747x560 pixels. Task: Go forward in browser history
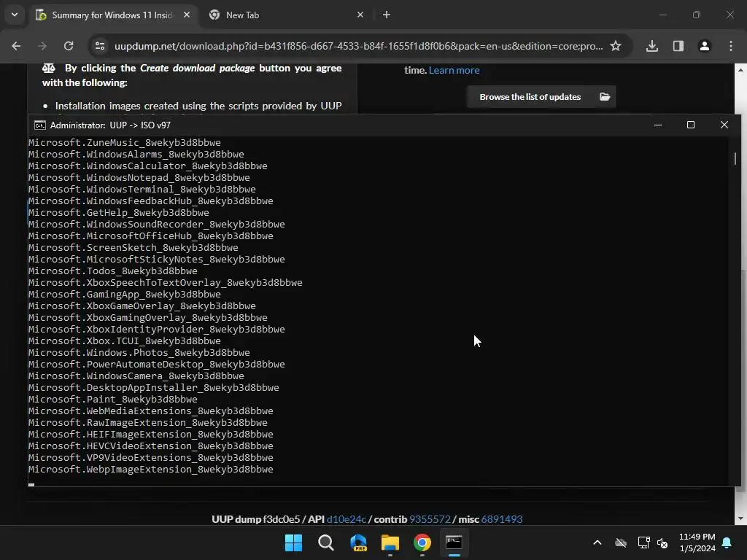(42, 46)
